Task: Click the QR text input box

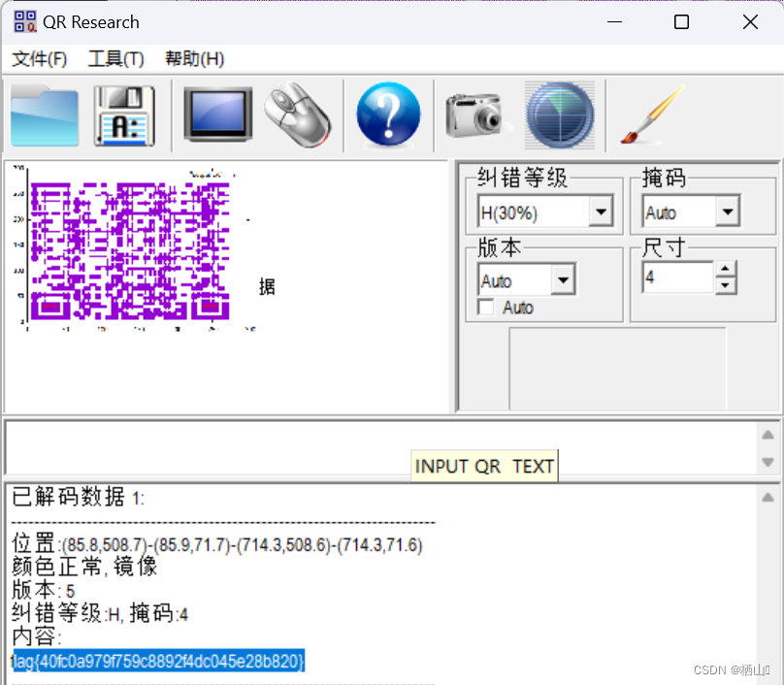Action: tap(382, 447)
